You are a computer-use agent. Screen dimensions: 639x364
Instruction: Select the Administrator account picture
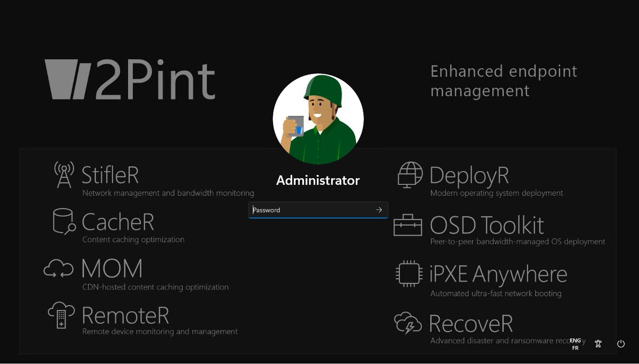(x=318, y=119)
